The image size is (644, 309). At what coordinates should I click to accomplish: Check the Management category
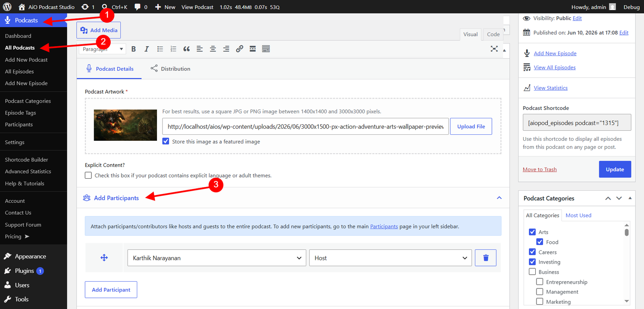point(540,292)
